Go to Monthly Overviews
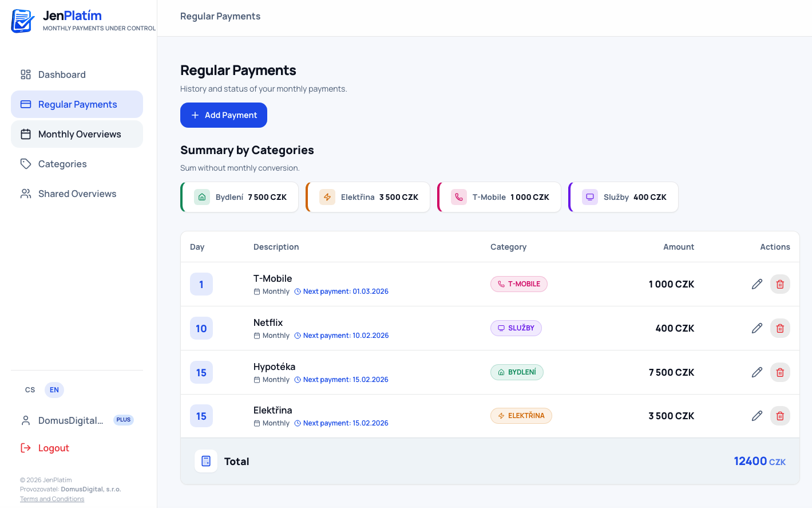Screen dimensions: 812x508 point(80,134)
